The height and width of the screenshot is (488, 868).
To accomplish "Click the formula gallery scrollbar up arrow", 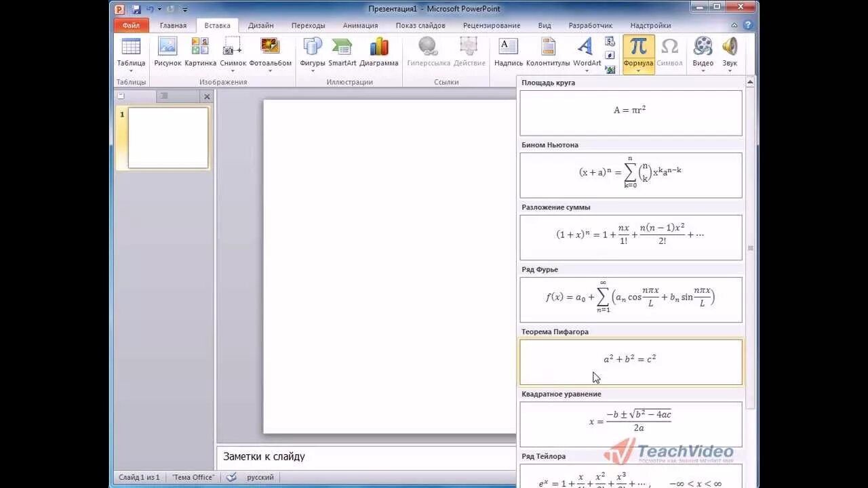I will pos(750,82).
